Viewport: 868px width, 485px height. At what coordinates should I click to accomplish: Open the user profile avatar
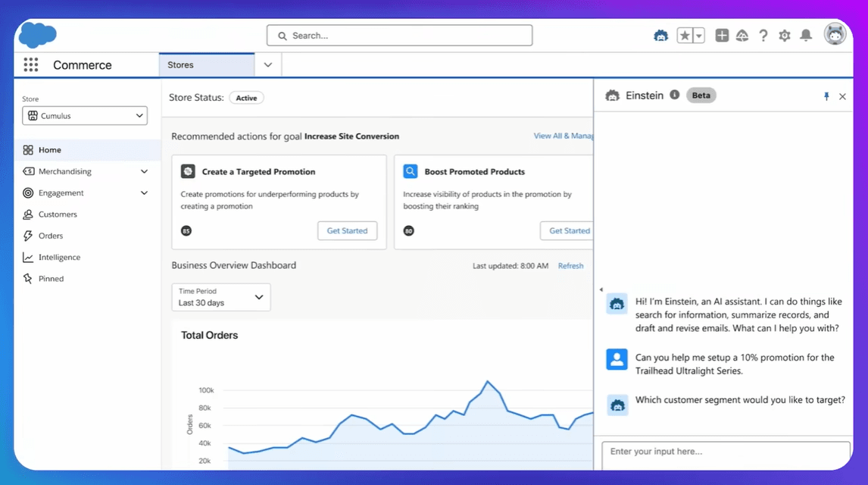[835, 34]
